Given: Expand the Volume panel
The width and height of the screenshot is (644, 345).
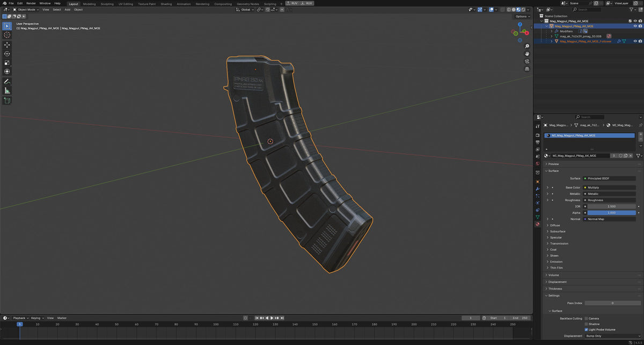Looking at the screenshot, I should 553,275.
